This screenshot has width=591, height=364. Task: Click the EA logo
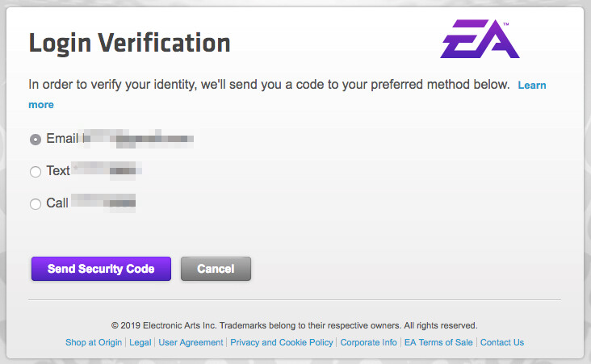[480, 41]
